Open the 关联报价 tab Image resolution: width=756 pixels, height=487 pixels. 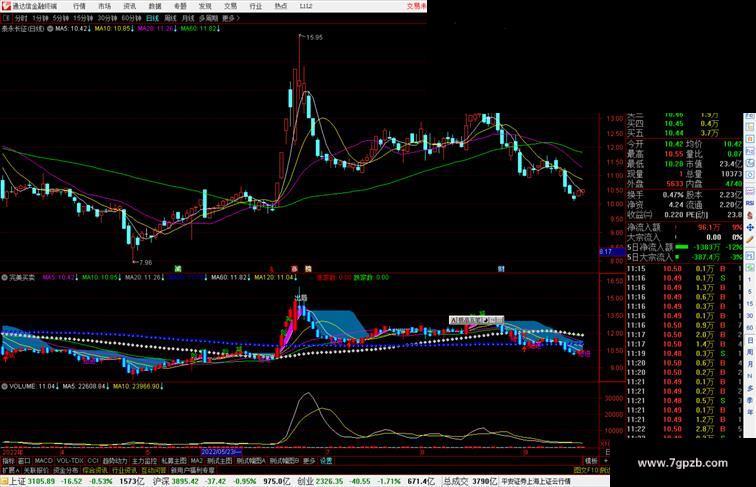coord(36,470)
